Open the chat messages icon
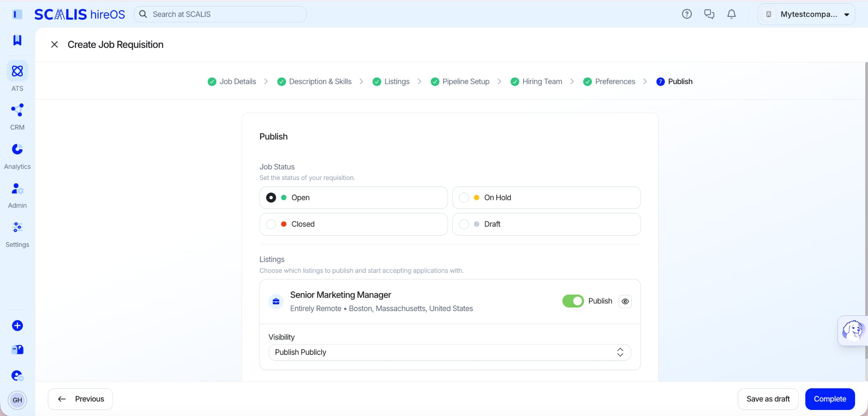 [x=709, y=14]
